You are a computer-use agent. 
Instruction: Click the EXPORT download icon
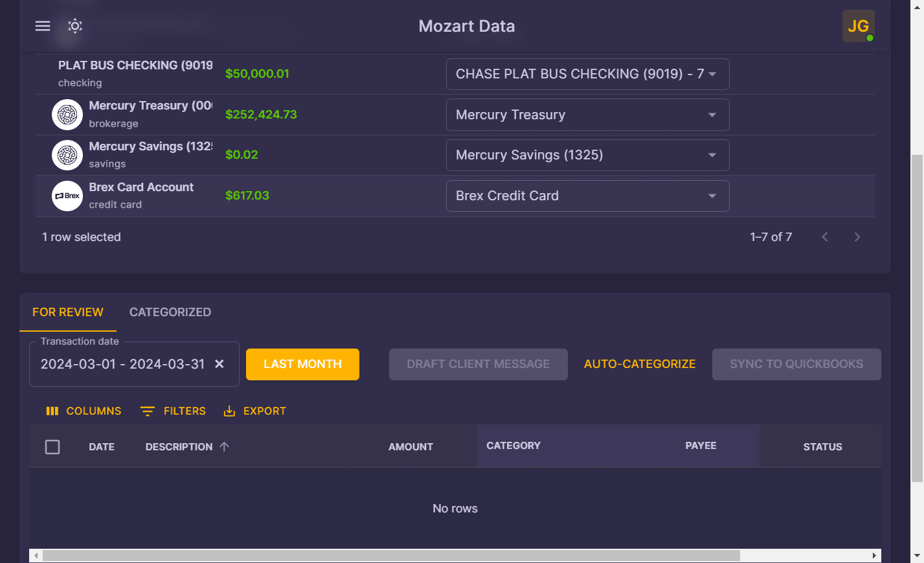coord(229,411)
